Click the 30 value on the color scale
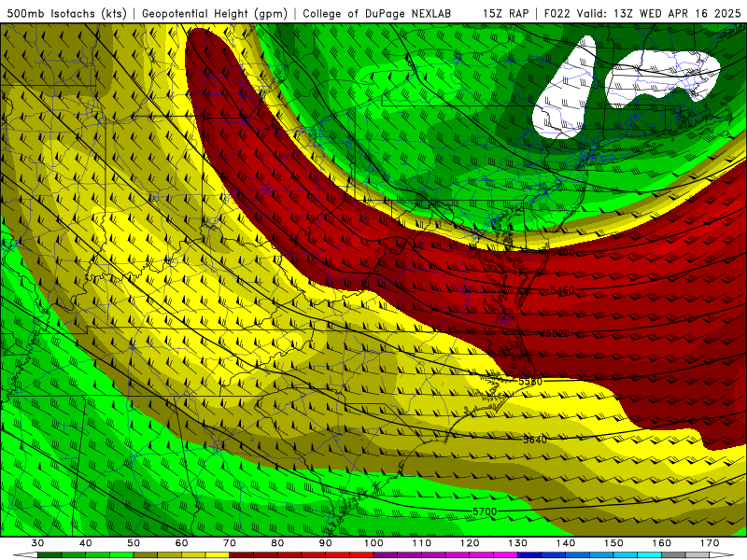This screenshot has width=747, height=560. coord(37,543)
